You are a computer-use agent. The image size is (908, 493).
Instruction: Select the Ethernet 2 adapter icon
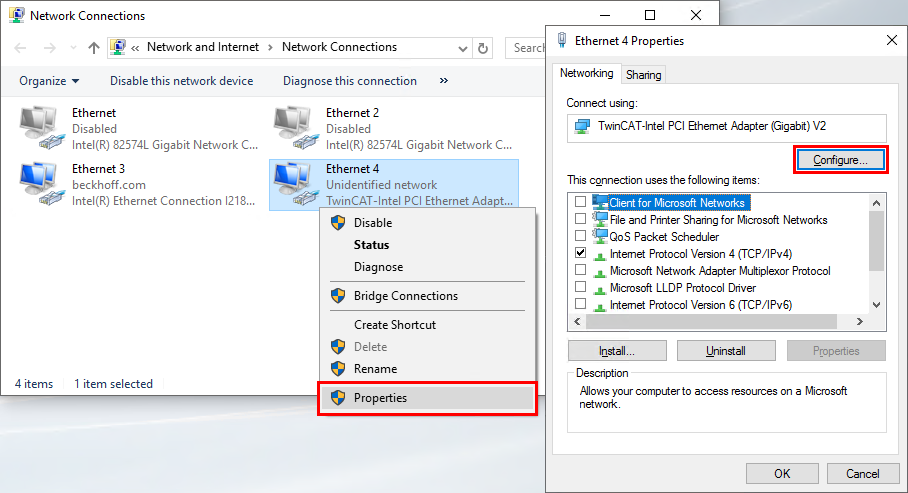(294, 129)
